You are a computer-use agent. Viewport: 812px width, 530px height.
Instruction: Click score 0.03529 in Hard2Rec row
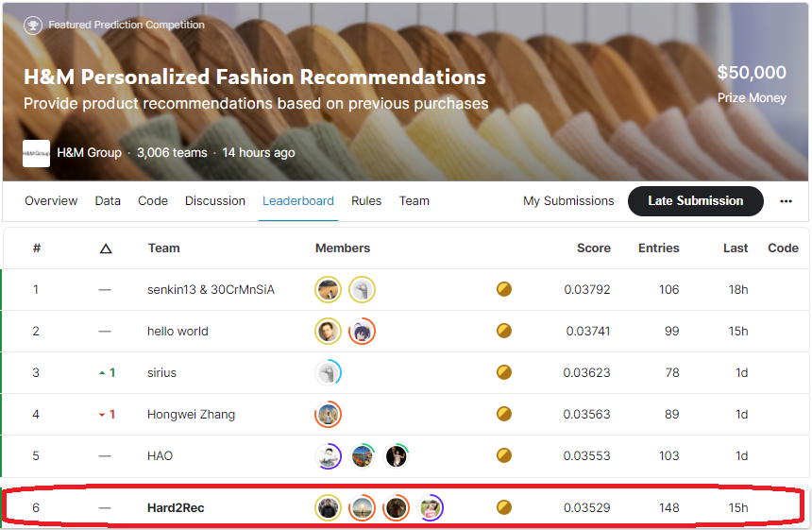[x=587, y=507]
